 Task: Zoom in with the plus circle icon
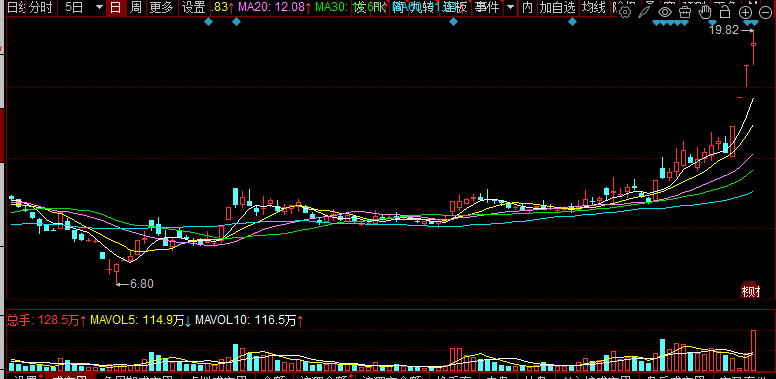[745, 13]
